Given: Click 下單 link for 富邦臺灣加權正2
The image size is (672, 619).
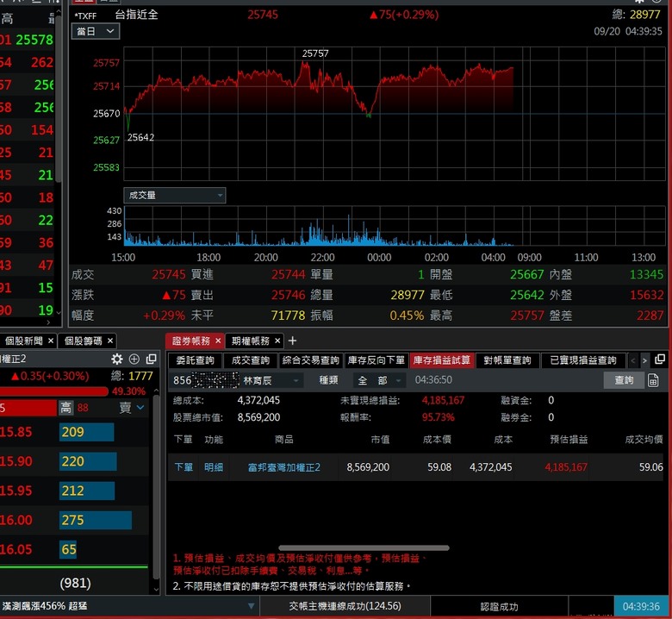Looking at the screenshot, I should pyautogui.click(x=184, y=466).
